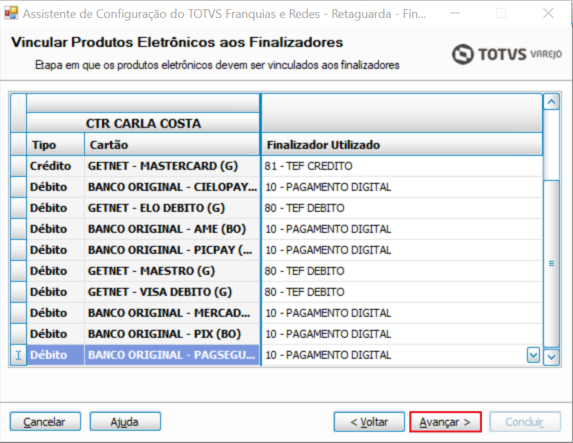Screen dimensions: 573x443
Task: Minimize the assistant window
Action: 455,14
